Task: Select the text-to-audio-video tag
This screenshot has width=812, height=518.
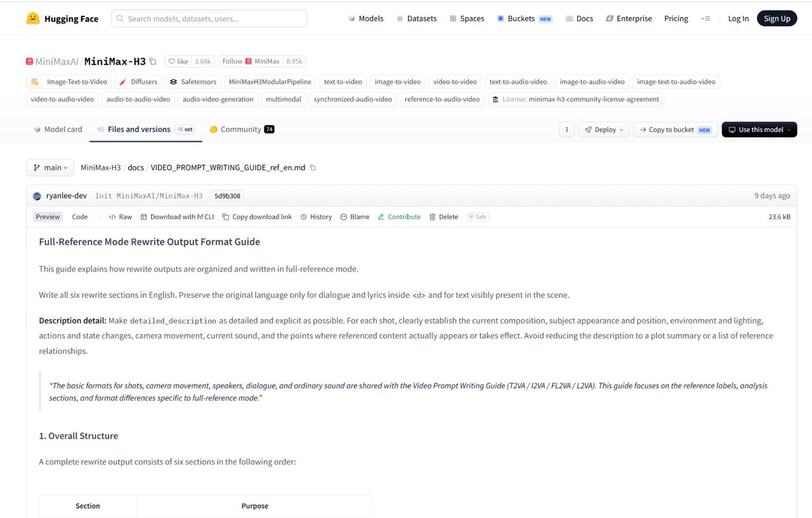Action: 518,82
